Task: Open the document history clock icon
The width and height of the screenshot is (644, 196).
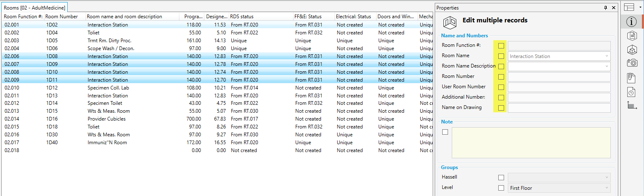Action: (631, 92)
